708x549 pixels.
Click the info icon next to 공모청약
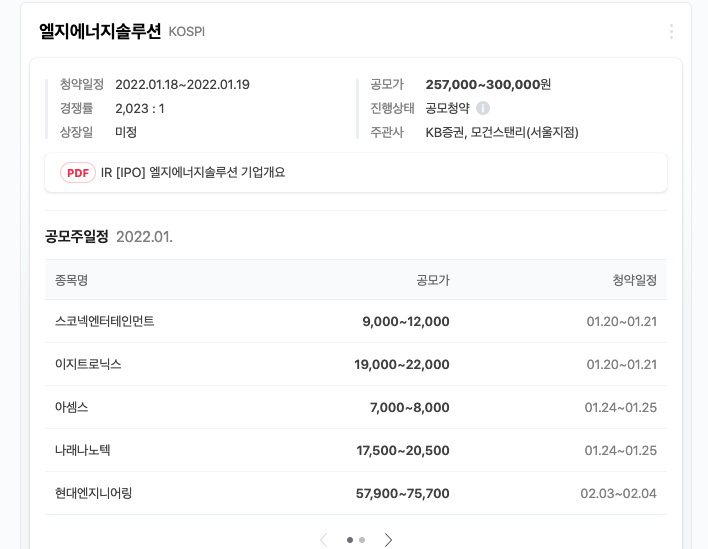pyautogui.click(x=483, y=108)
